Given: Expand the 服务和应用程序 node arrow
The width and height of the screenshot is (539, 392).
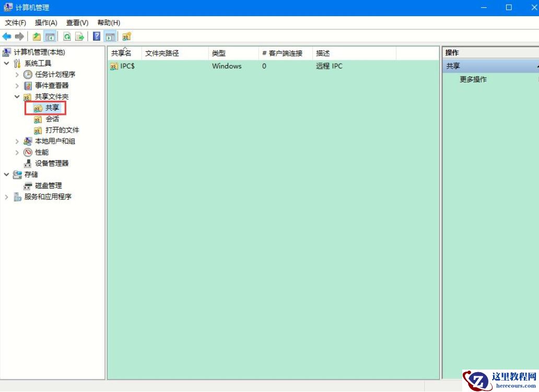Looking at the screenshot, I should pos(7,197).
